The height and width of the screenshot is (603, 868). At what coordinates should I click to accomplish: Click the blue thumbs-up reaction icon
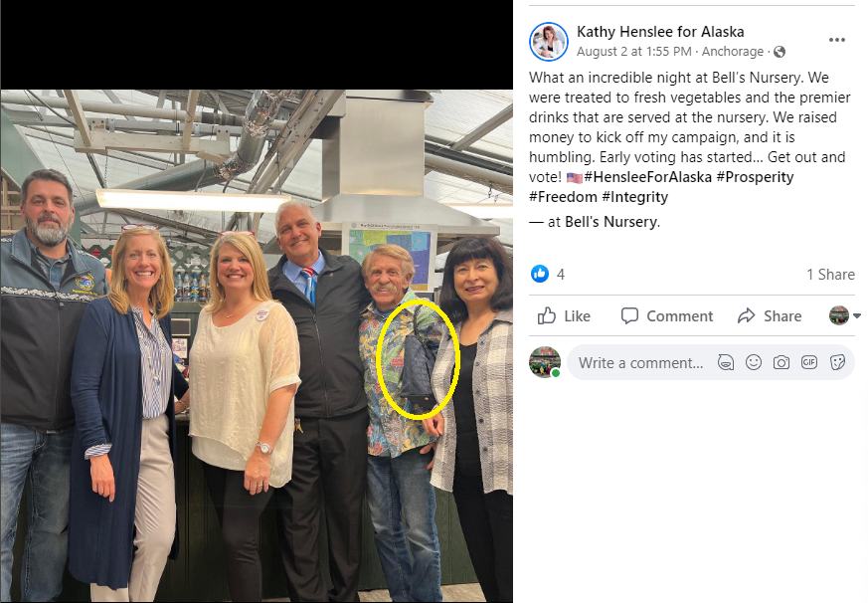(x=540, y=274)
